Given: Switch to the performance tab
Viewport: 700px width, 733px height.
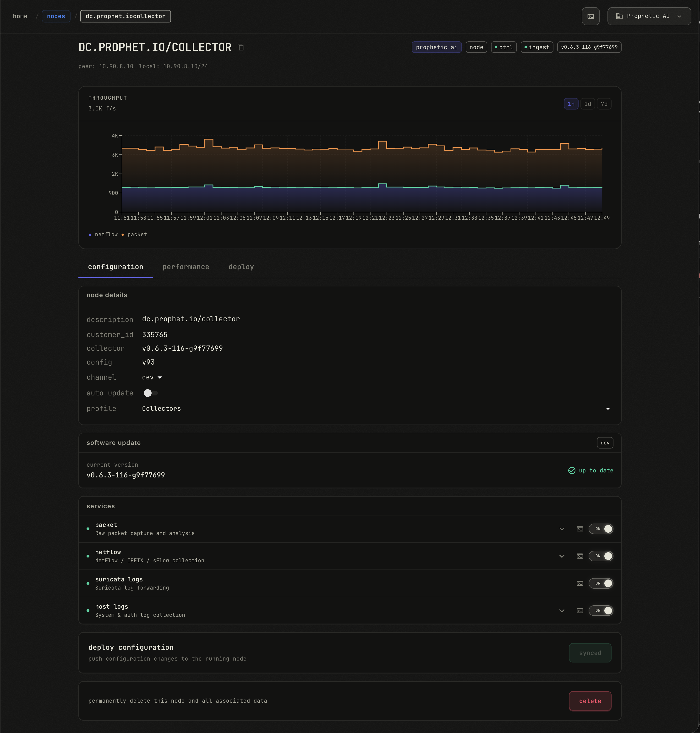Looking at the screenshot, I should [186, 267].
